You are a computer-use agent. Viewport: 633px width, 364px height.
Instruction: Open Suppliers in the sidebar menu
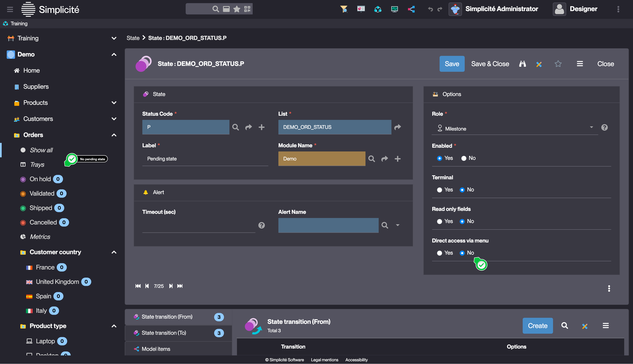[36, 87]
